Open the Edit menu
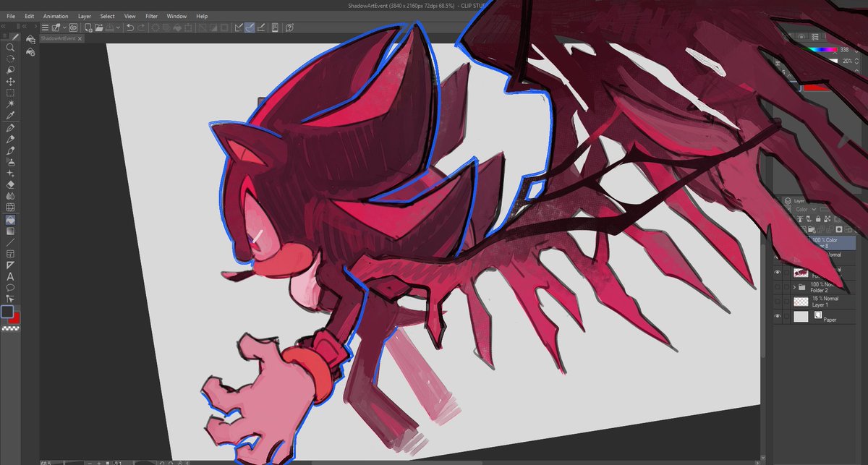This screenshot has width=868, height=465. [30, 16]
